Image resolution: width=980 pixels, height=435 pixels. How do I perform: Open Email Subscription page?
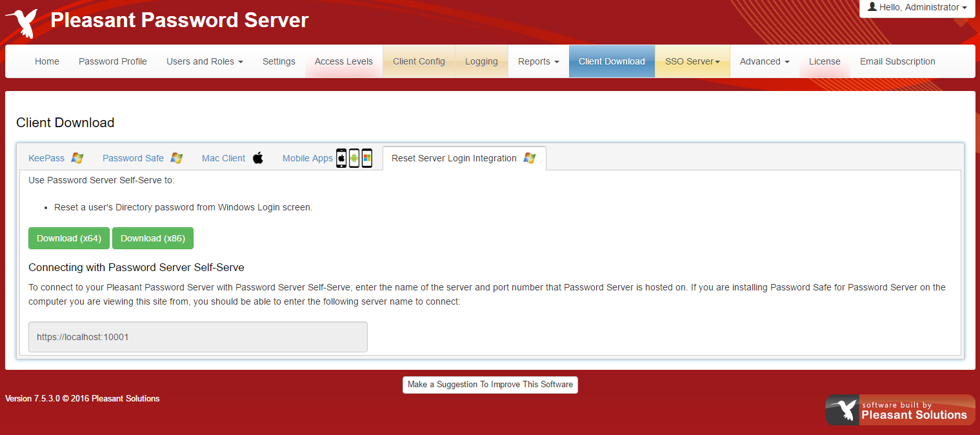pyautogui.click(x=897, y=61)
